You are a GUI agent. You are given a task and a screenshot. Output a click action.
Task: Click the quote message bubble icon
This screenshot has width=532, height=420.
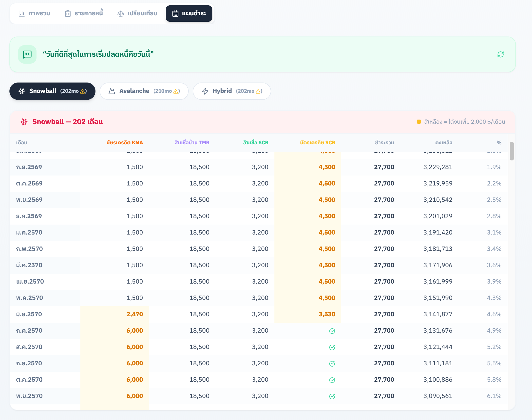click(x=27, y=54)
